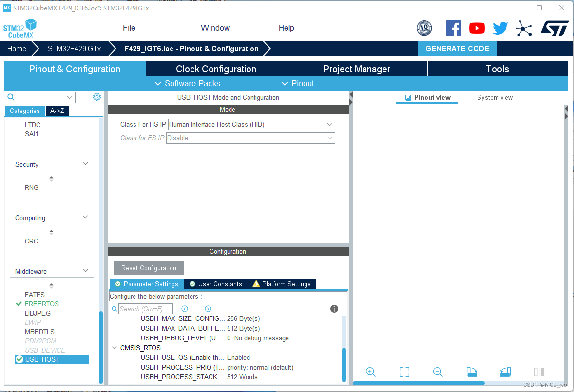
Task: Open the ST Twitter icon
Action: click(x=500, y=28)
